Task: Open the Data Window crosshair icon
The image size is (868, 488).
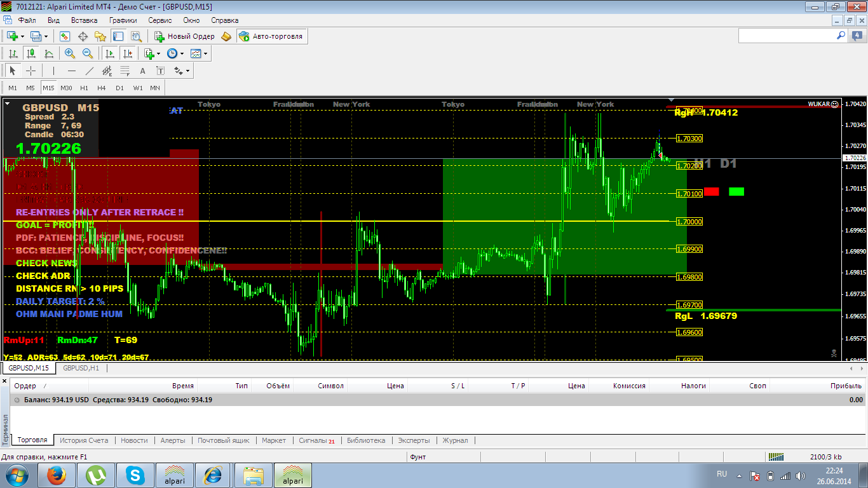Action: [x=83, y=36]
